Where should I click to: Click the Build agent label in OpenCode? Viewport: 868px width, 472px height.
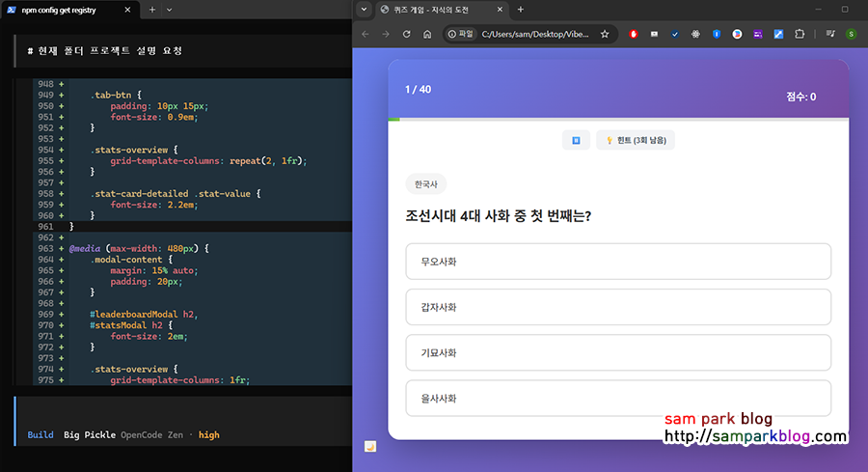41,435
